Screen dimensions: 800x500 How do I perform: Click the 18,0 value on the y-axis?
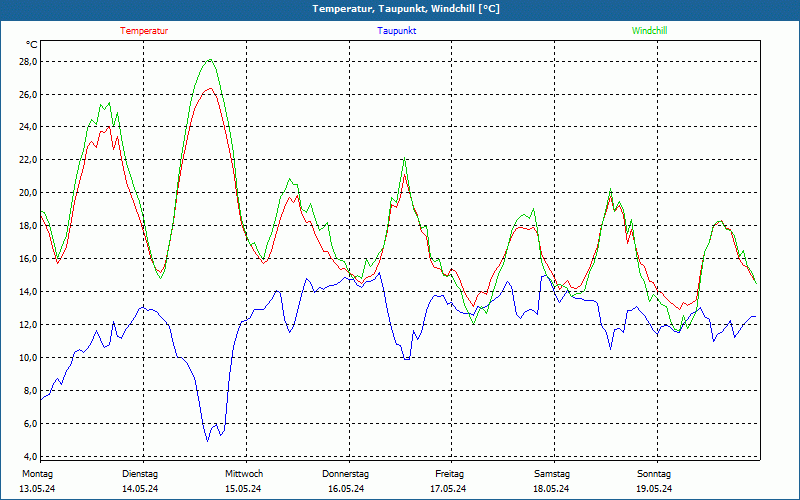[29, 226]
